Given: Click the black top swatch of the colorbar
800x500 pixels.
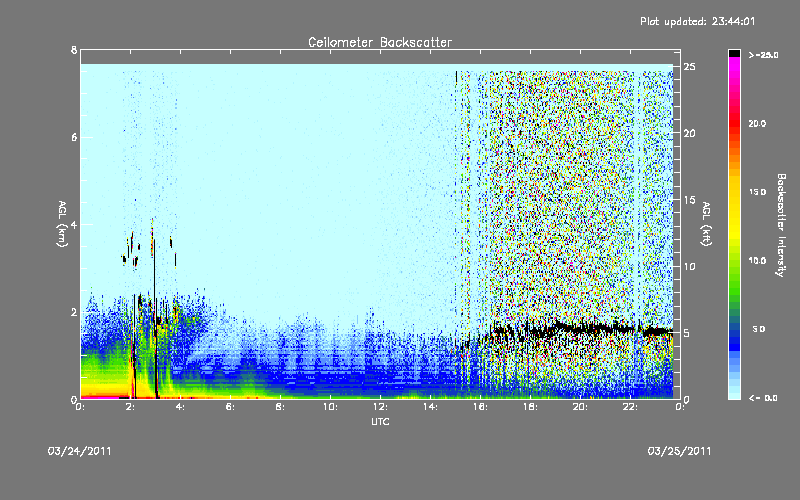Looking at the screenshot, I should tap(734, 53).
